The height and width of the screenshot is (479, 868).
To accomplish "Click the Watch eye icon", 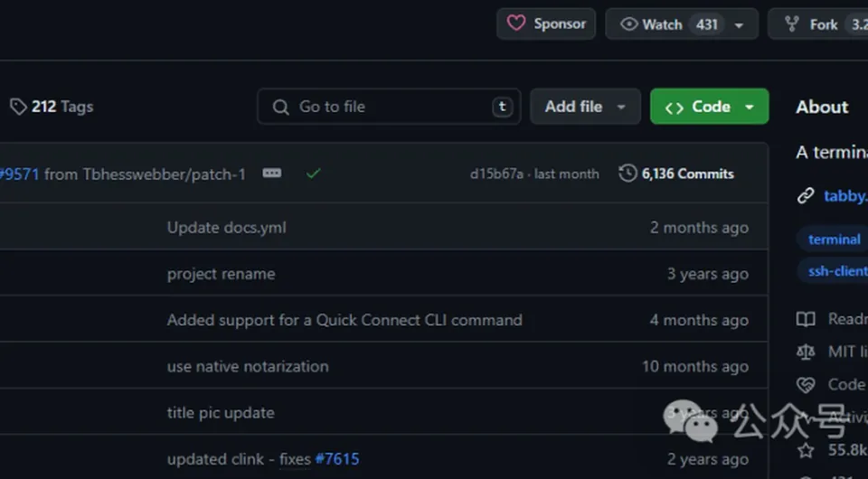I will pyautogui.click(x=629, y=24).
